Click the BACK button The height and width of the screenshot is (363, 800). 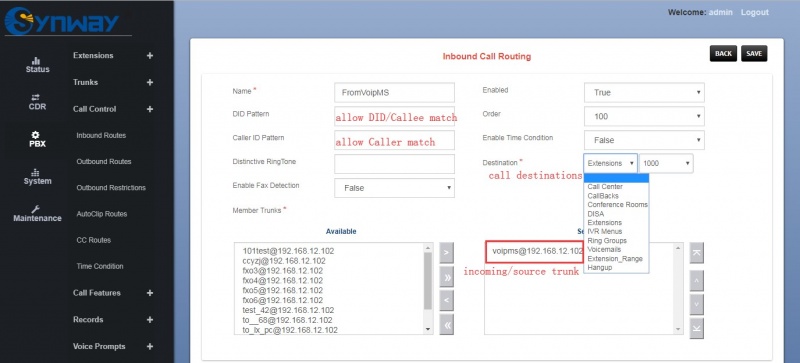[723, 54]
